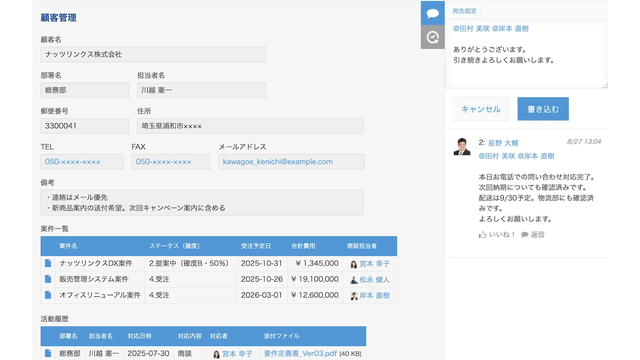Click the 郵便番号 field 3300041
The image size is (640, 360).
tap(85, 126)
